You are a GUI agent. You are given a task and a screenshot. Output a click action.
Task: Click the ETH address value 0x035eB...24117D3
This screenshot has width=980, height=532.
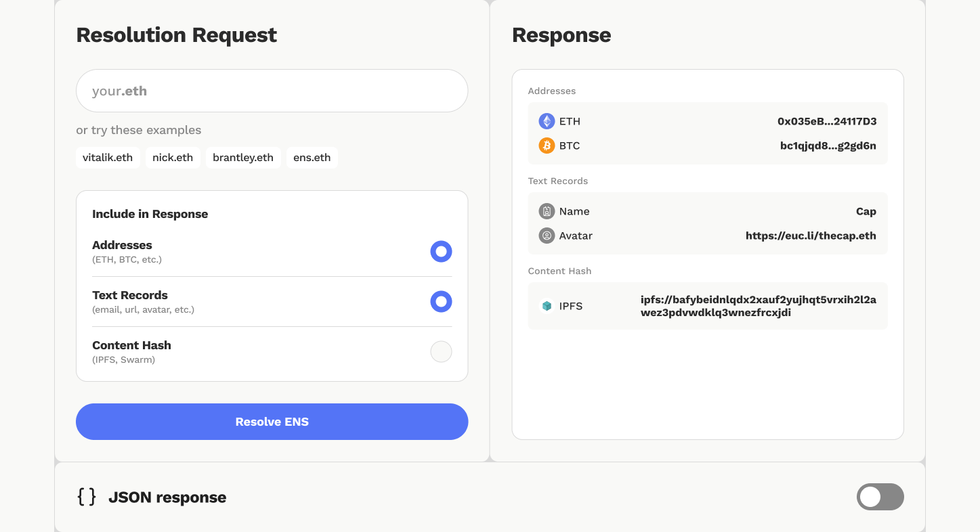coord(828,121)
